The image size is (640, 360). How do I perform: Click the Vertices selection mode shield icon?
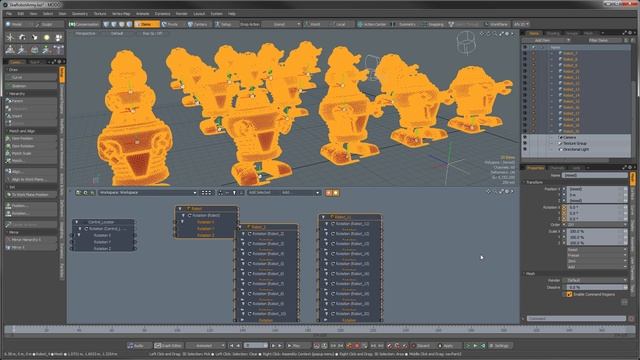pos(107,24)
